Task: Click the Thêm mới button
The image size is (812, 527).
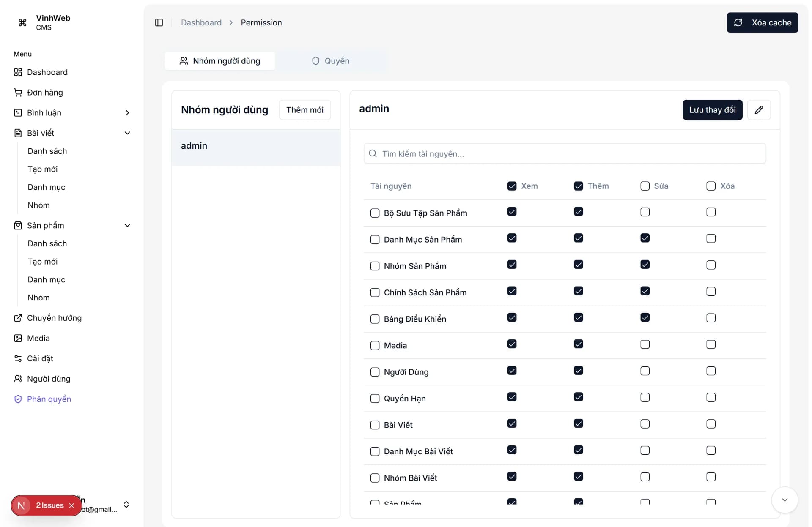Action: click(304, 110)
